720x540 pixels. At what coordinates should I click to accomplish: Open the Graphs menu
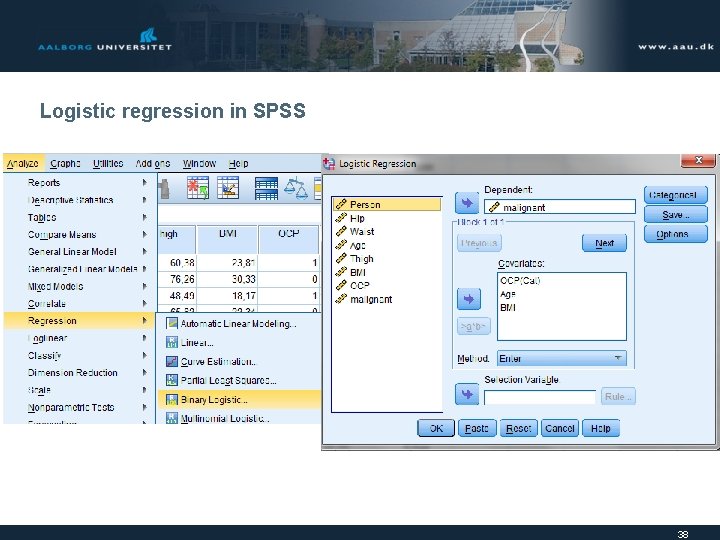pyautogui.click(x=65, y=163)
